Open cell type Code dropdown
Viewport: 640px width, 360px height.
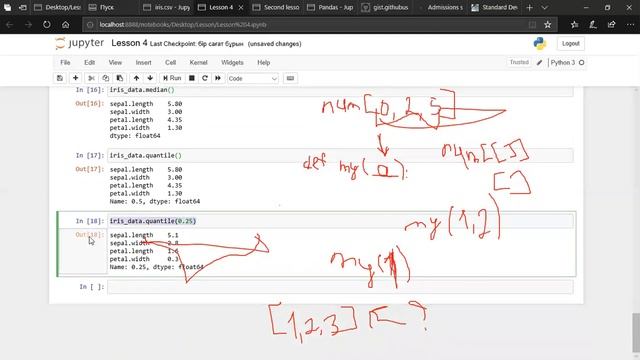tap(253, 78)
